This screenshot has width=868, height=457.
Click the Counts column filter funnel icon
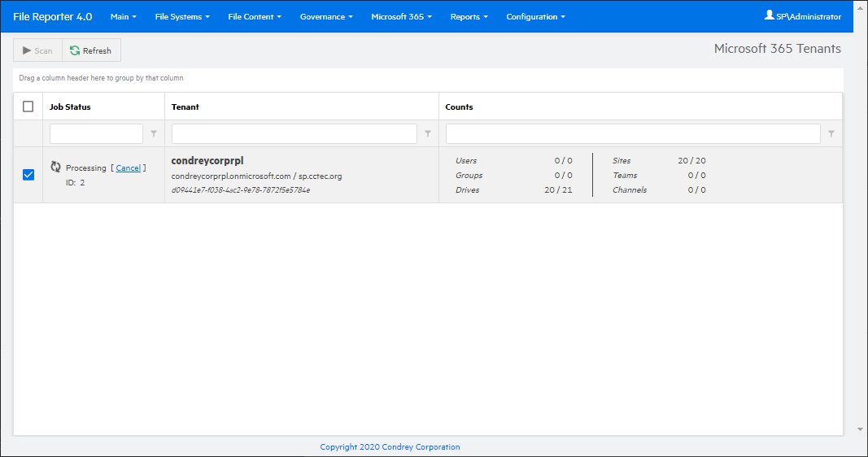pyautogui.click(x=831, y=134)
